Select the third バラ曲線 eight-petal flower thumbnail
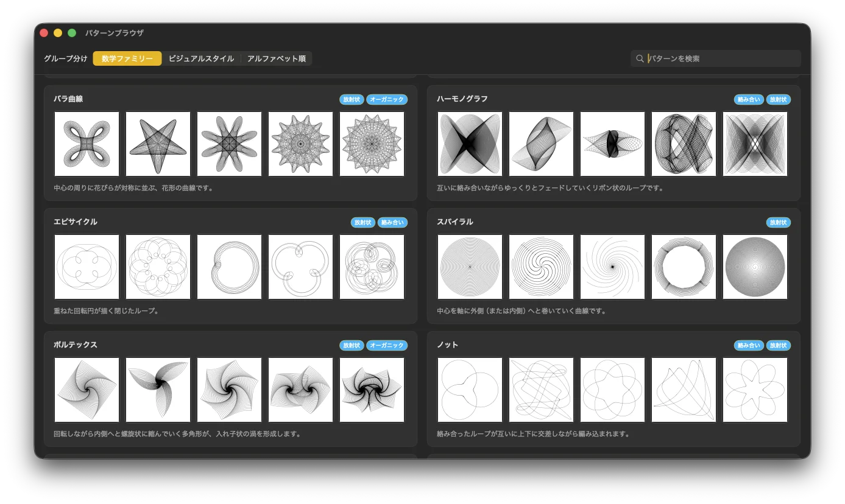 (x=229, y=144)
